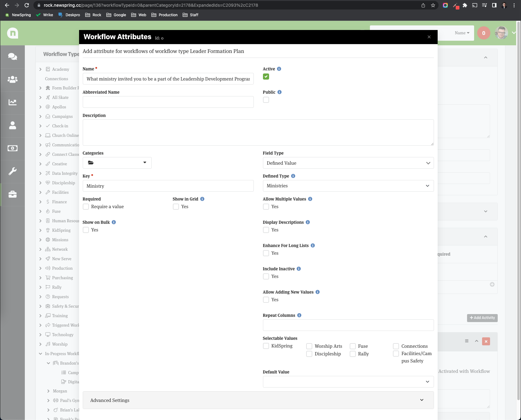Open the Default Value dropdown
The image size is (521, 420).
[348, 382]
